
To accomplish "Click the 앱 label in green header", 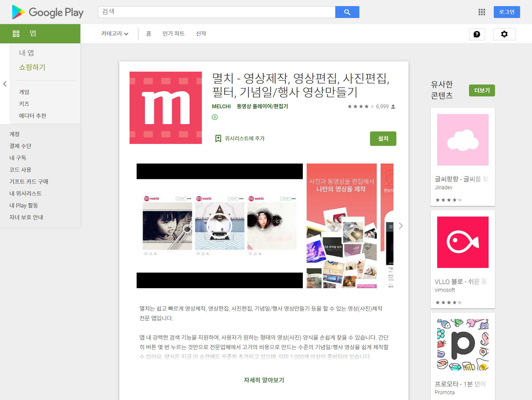I will (33, 33).
